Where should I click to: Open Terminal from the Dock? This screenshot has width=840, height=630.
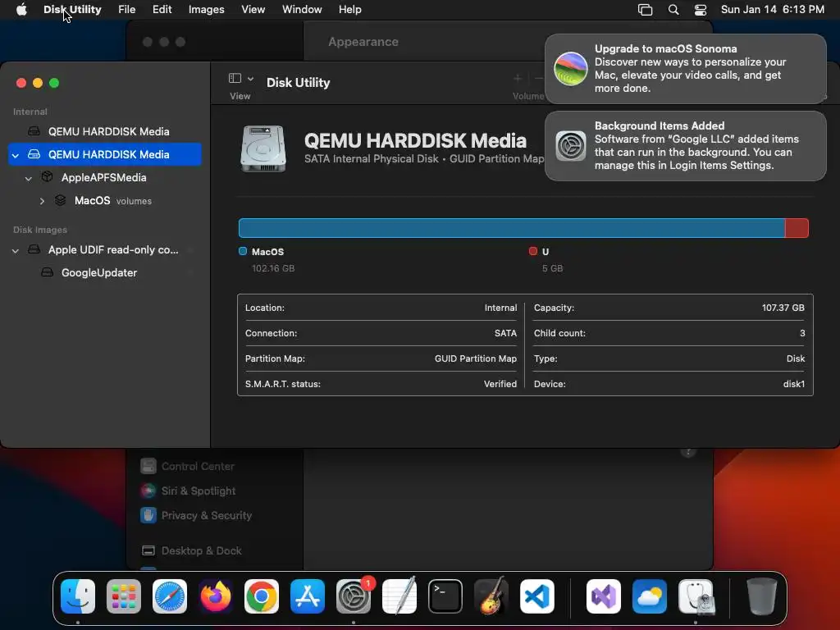pyautogui.click(x=445, y=596)
